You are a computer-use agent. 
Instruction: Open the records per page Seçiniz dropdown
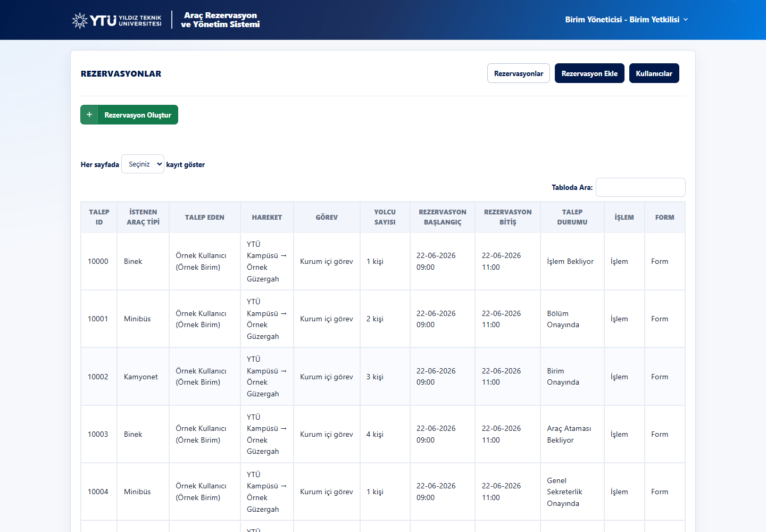pyautogui.click(x=143, y=164)
